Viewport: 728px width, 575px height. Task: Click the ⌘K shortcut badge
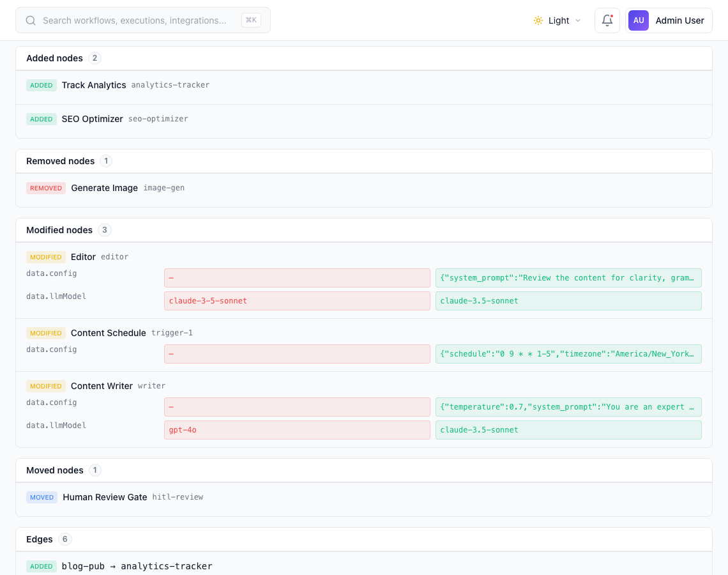[251, 20]
